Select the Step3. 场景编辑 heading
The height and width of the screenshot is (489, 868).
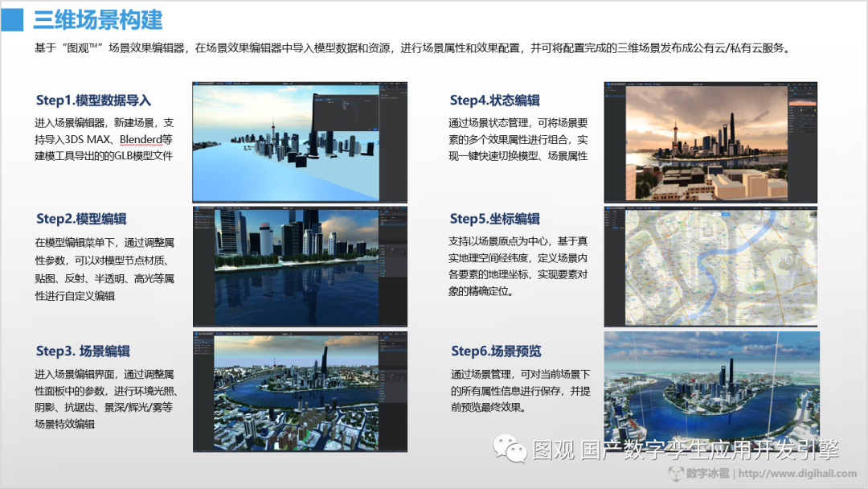click(x=83, y=351)
